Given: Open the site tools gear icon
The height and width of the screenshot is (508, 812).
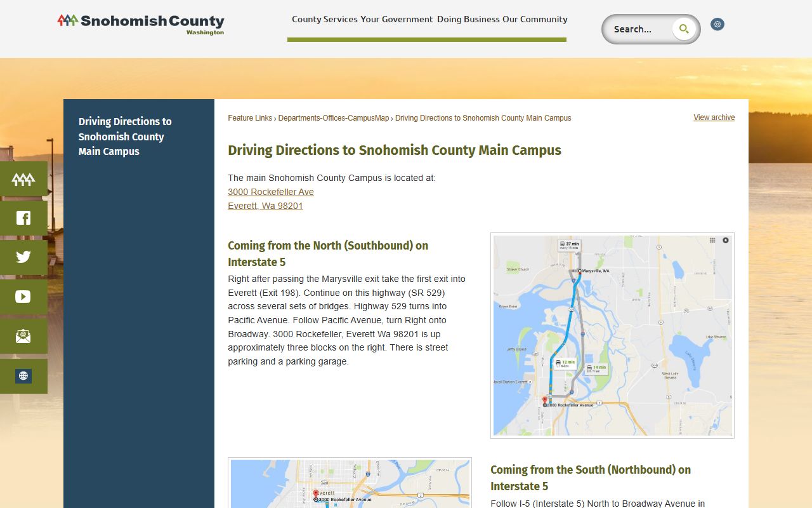Looking at the screenshot, I should point(717,24).
